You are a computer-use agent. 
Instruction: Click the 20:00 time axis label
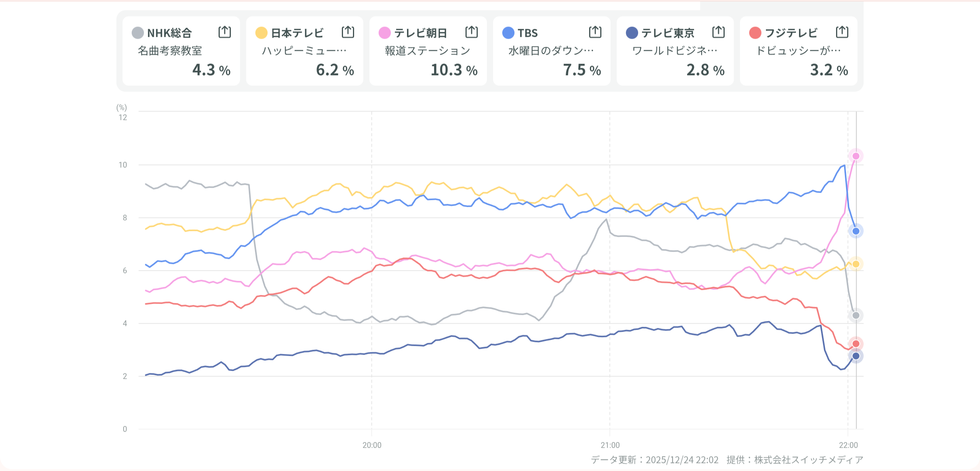(372, 445)
